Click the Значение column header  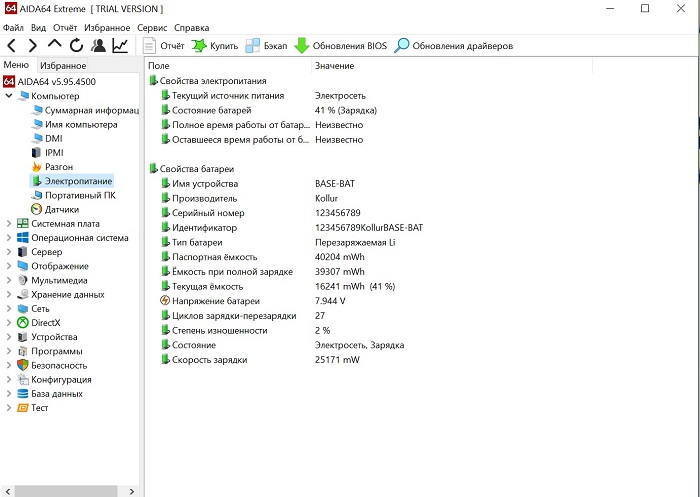click(x=452, y=66)
